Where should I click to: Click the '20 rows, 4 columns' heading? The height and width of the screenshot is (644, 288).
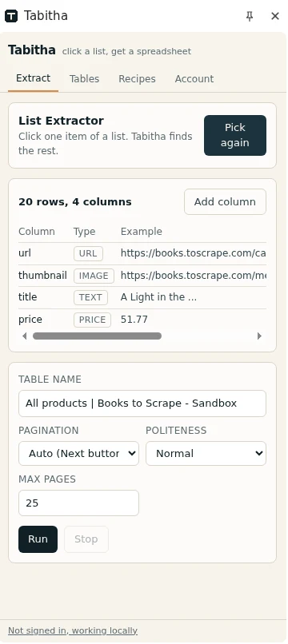pos(75,202)
